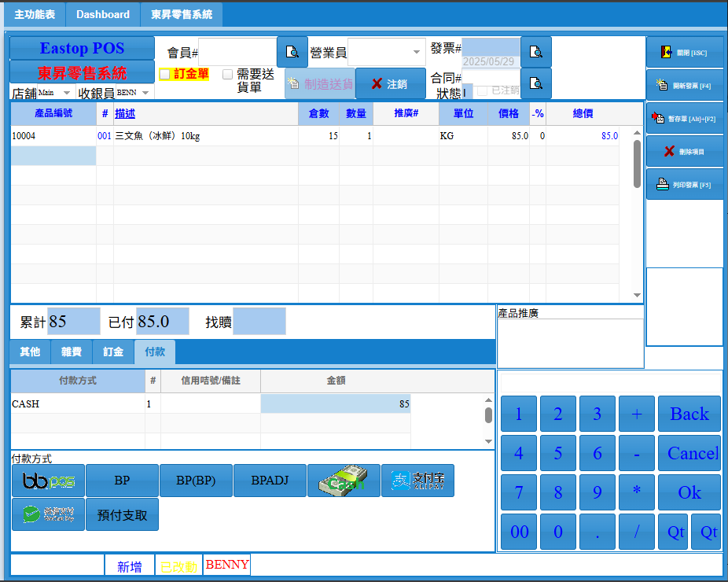Switch to the Dashboard tab
Image resolution: width=728 pixels, height=582 pixels.
[x=103, y=14]
